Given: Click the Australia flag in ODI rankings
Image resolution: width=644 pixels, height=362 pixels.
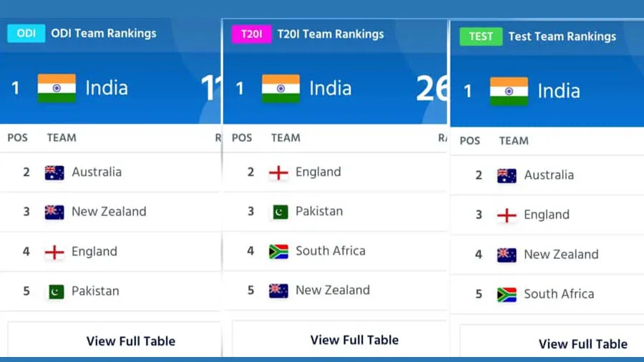Looking at the screenshot, I should pyautogui.click(x=54, y=172).
